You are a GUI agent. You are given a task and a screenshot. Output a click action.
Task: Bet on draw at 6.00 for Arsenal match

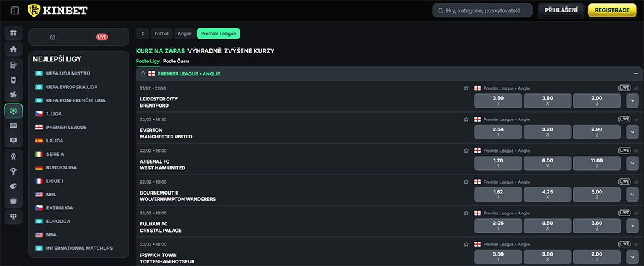tap(547, 164)
